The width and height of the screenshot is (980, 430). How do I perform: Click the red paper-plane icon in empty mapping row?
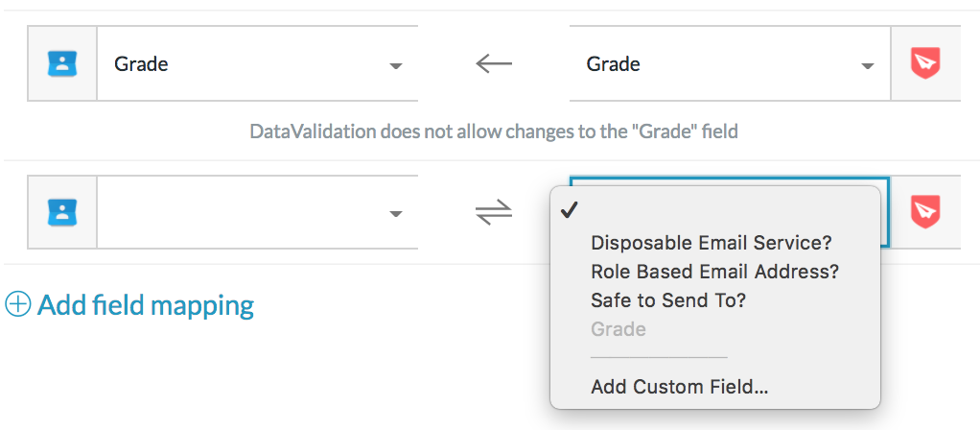[x=924, y=211]
